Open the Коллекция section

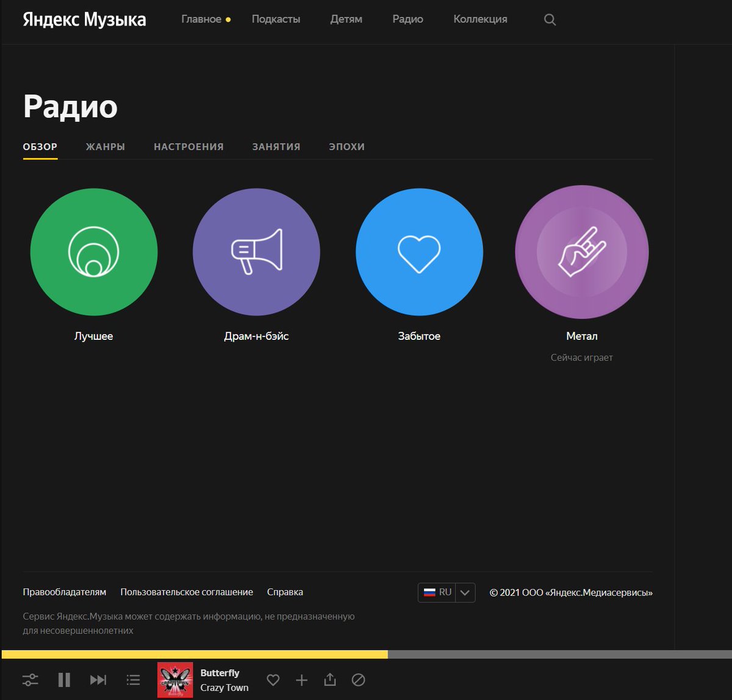click(480, 19)
